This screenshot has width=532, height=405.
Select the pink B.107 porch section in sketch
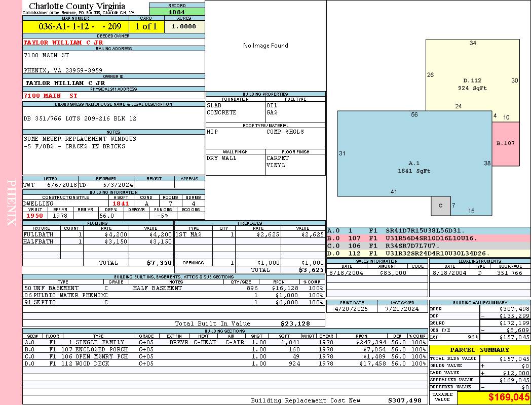point(505,143)
